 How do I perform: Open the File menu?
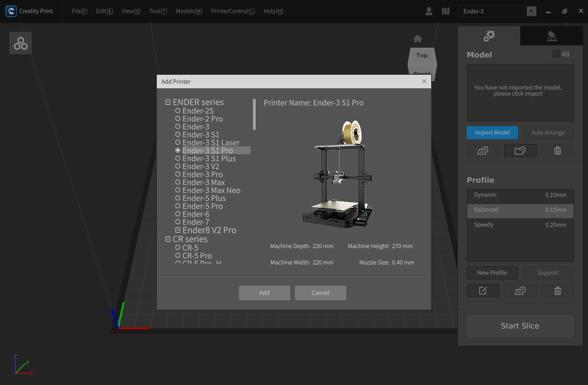pos(79,11)
